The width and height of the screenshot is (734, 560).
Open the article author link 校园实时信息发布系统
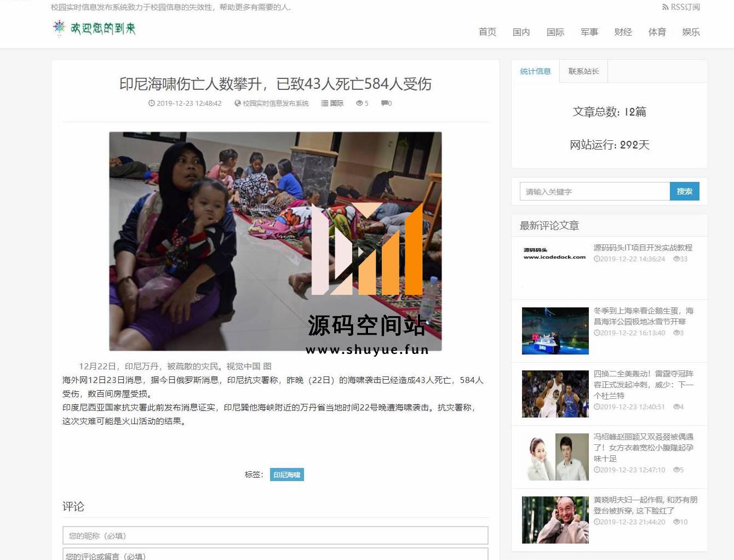[x=276, y=103]
